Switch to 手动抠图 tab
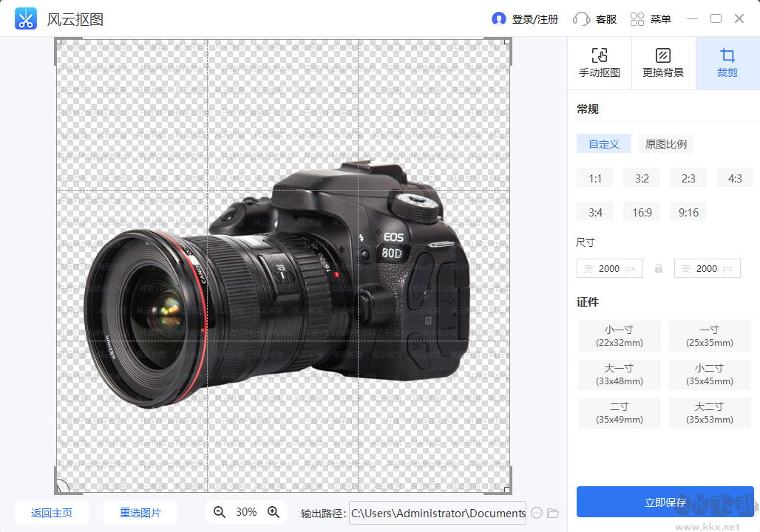The width and height of the screenshot is (760, 532). 599,63
